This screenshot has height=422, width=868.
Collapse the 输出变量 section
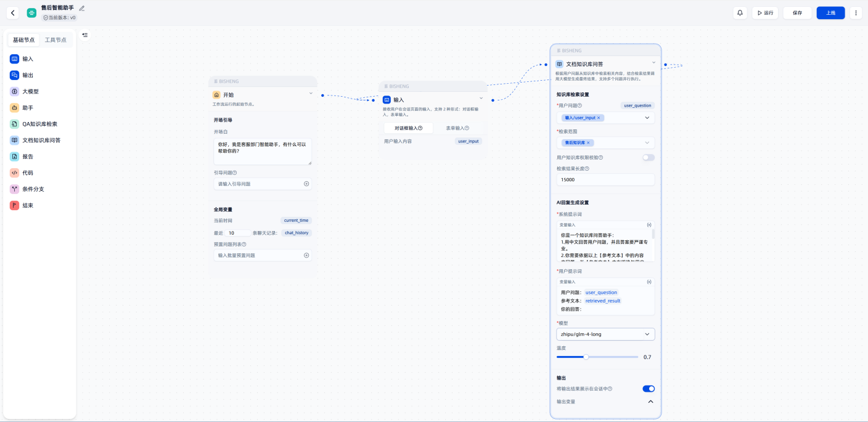pos(650,402)
